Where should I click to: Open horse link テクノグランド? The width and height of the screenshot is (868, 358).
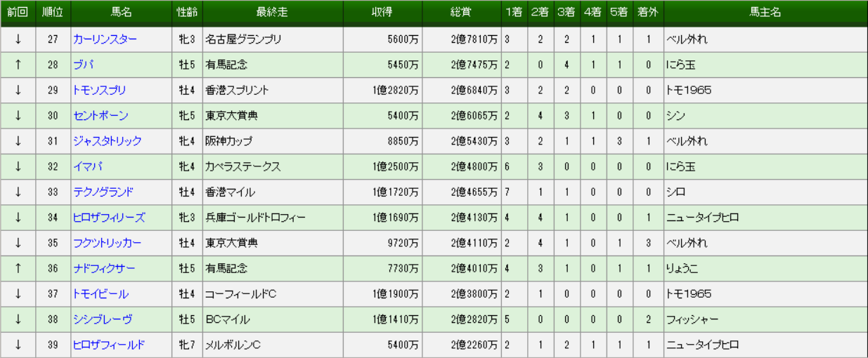pyautogui.click(x=103, y=192)
